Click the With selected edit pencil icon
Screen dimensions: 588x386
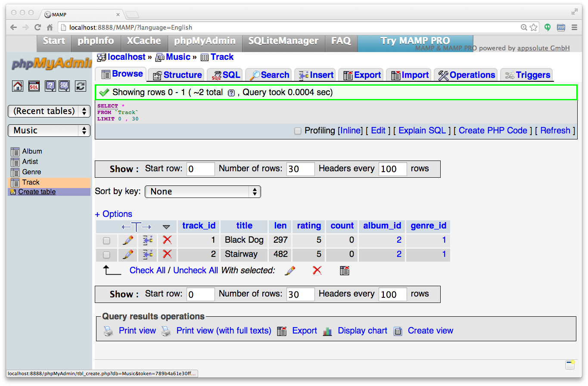[290, 270]
